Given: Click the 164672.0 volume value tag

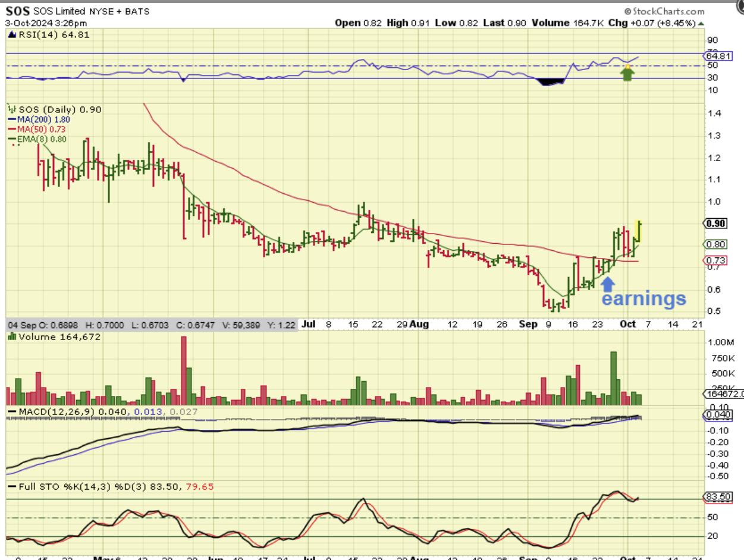Looking at the screenshot, I should 724,394.
